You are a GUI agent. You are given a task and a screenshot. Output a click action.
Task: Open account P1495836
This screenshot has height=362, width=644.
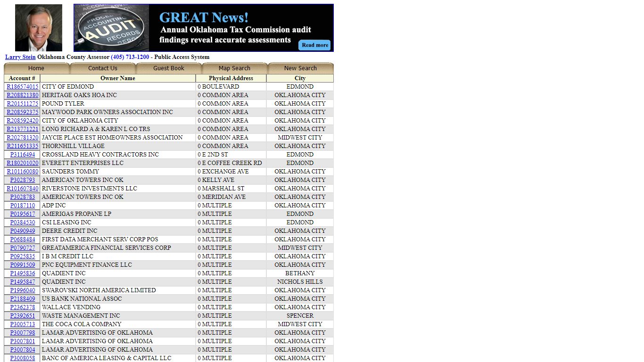23,273
